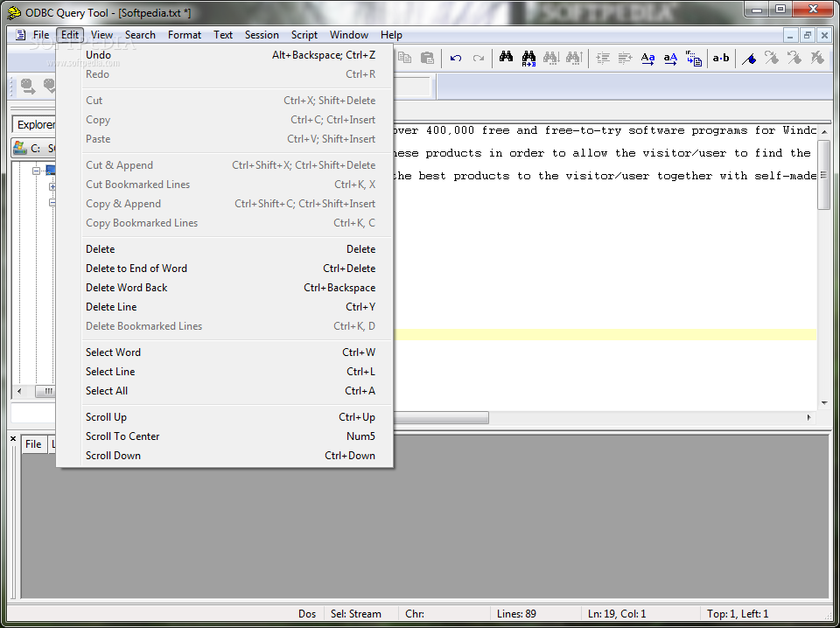Click the editor's horizontal scrollbar thumb

[x=441, y=417]
